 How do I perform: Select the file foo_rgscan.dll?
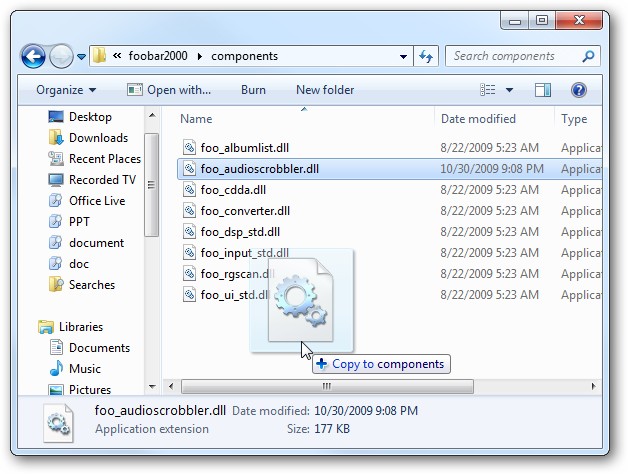(237, 274)
